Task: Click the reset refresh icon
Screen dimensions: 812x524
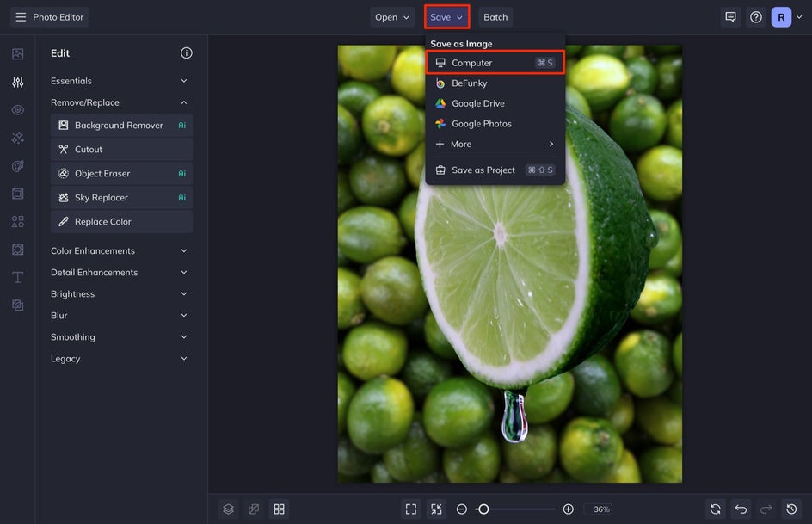Action: pyautogui.click(x=715, y=509)
